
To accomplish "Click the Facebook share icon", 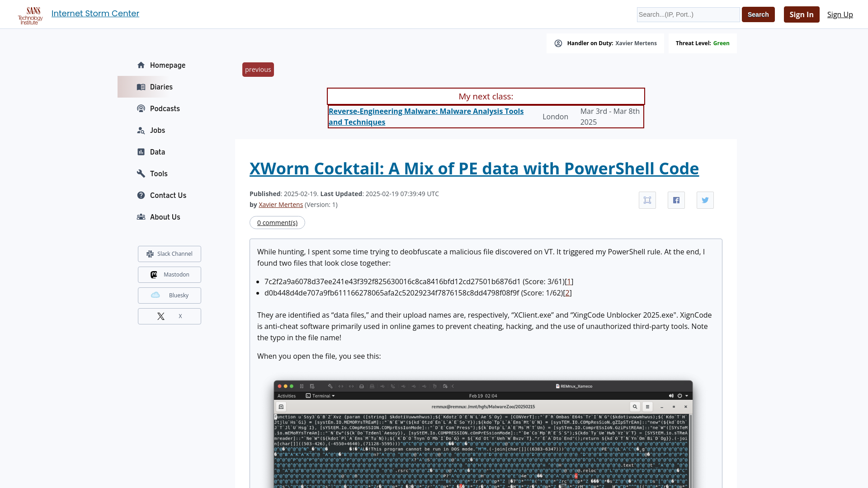I will (676, 200).
